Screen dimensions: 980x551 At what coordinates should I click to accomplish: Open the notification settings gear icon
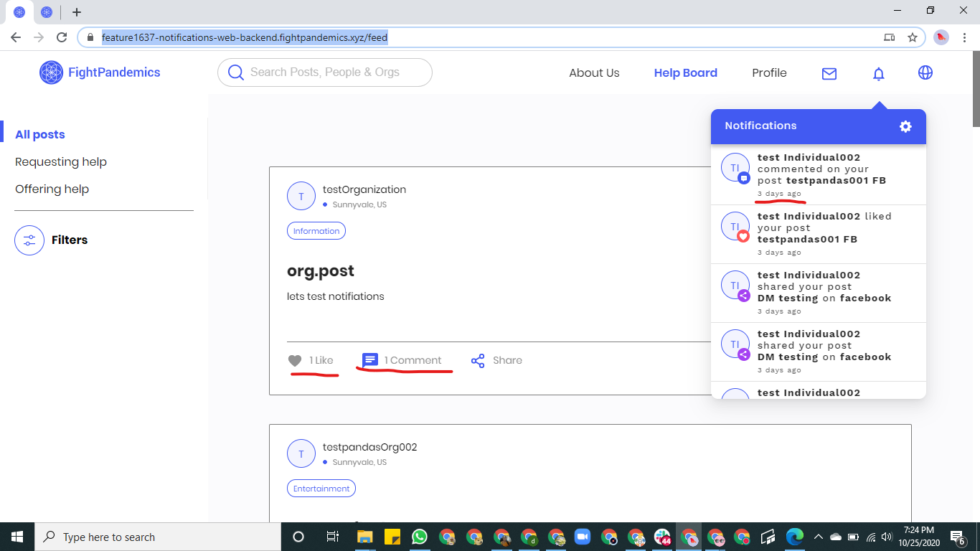click(x=905, y=126)
